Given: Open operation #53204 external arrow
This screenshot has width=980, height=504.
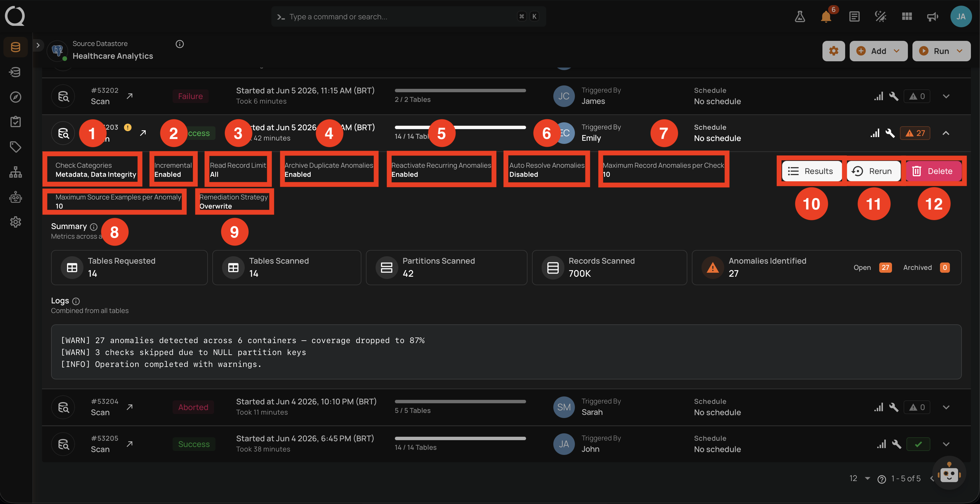Looking at the screenshot, I should click(130, 407).
